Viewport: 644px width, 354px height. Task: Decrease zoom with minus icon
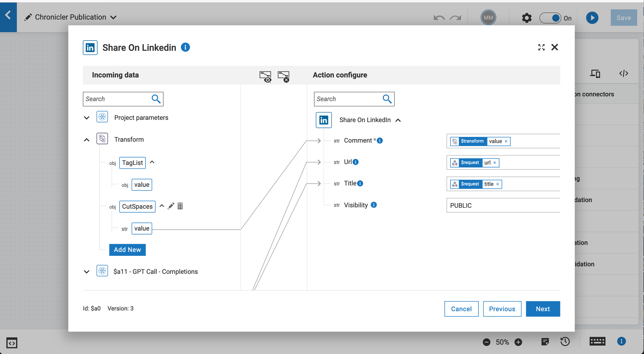pyautogui.click(x=487, y=342)
